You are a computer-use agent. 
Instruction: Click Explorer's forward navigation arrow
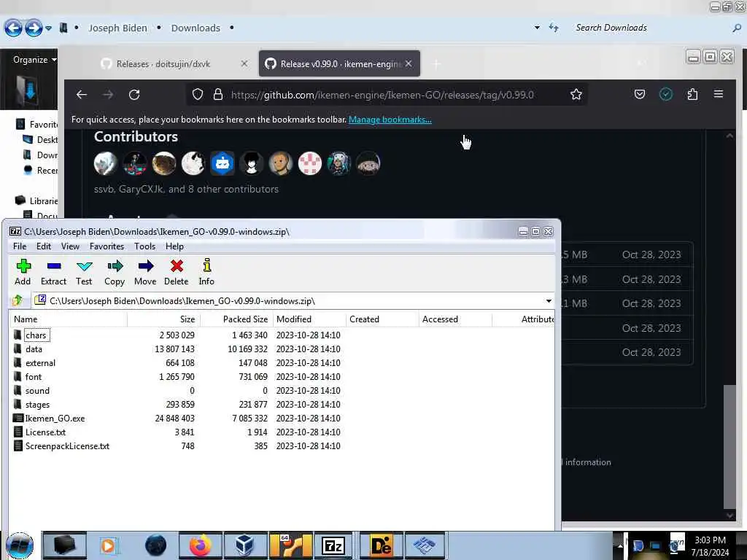click(x=34, y=28)
